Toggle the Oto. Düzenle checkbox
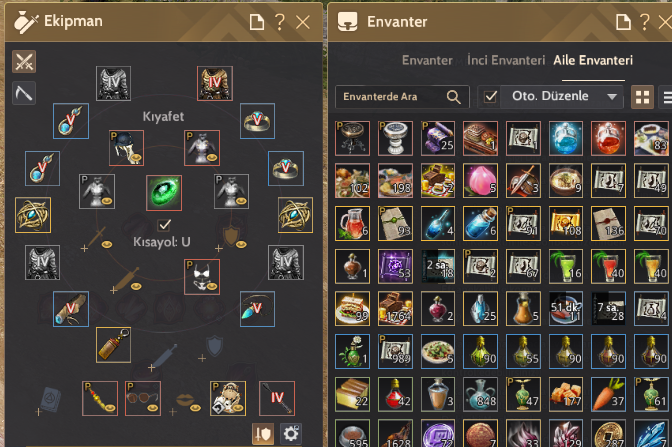This screenshot has height=447, width=672. (491, 96)
